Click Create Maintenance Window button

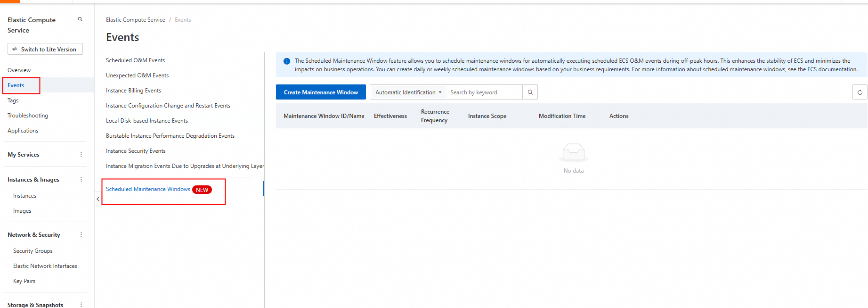[x=321, y=92]
